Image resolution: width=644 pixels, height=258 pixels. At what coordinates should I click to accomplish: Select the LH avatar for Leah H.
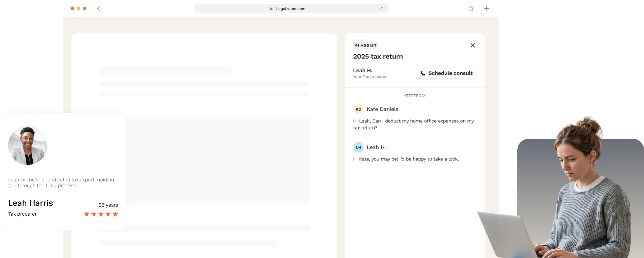pos(358,147)
